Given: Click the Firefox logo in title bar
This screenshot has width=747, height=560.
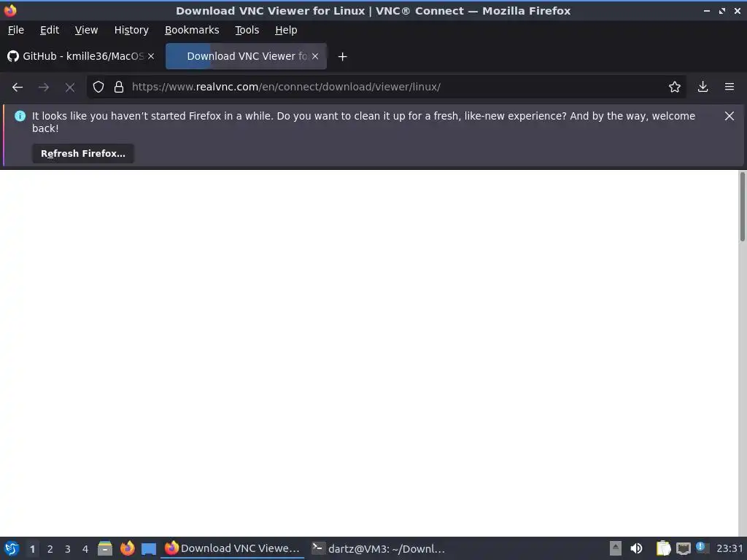Looking at the screenshot, I should pyautogui.click(x=10, y=10).
